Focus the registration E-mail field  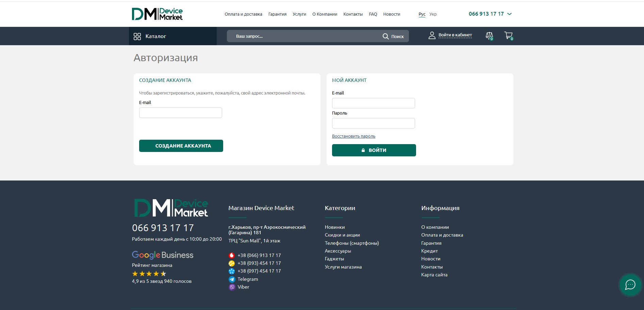(180, 113)
